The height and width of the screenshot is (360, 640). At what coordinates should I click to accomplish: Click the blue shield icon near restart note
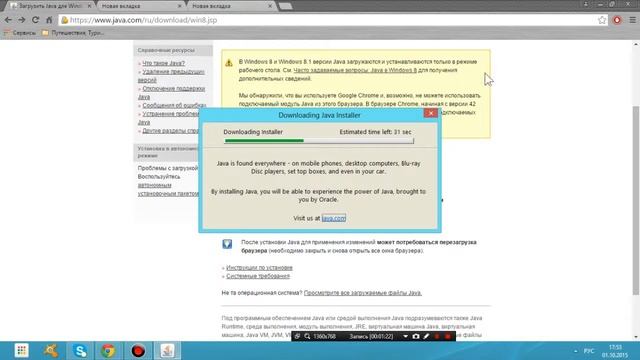click(x=227, y=244)
